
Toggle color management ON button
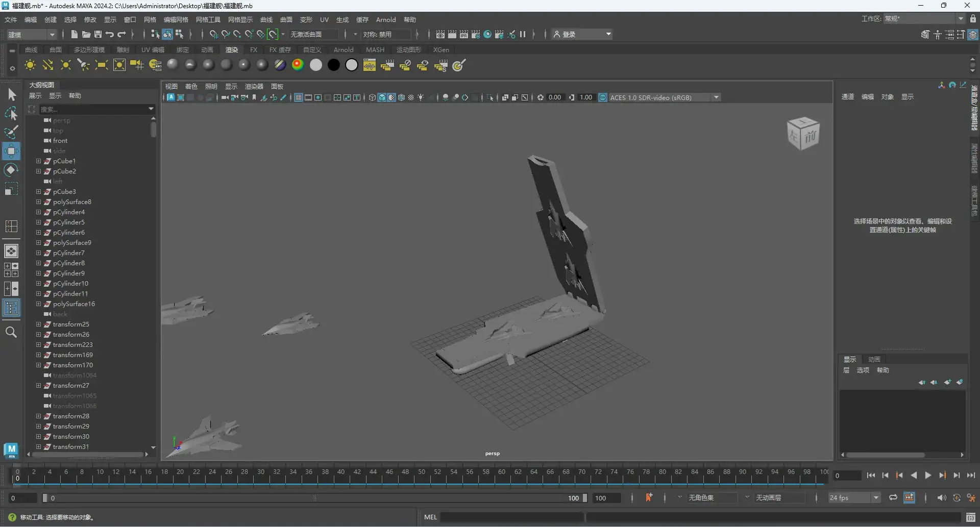(603, 97)
